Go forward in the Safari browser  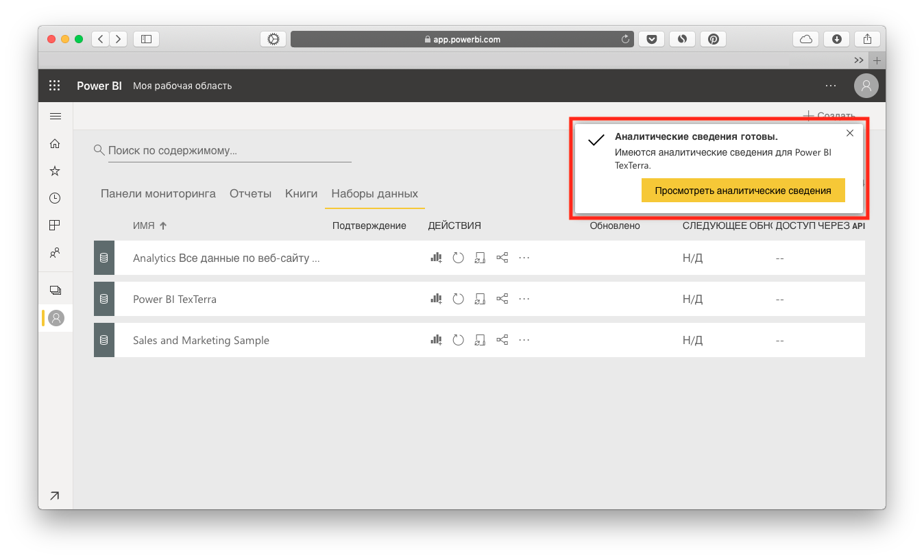(119, 39)
